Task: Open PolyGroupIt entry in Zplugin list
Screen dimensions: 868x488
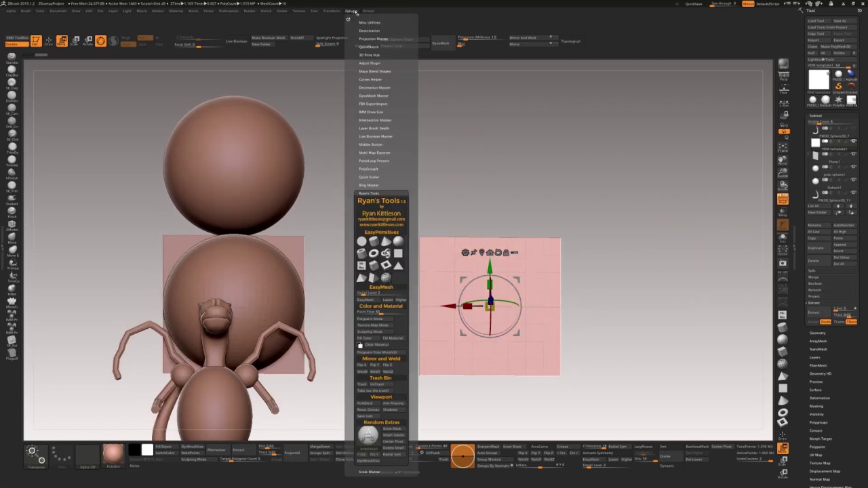Action: tap(368, 169)
